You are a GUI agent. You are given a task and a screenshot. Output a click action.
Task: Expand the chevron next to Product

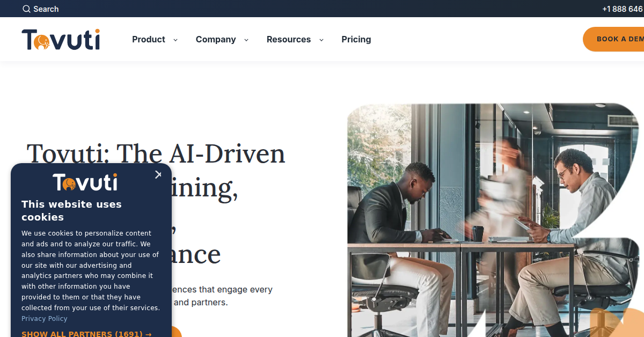175,40
